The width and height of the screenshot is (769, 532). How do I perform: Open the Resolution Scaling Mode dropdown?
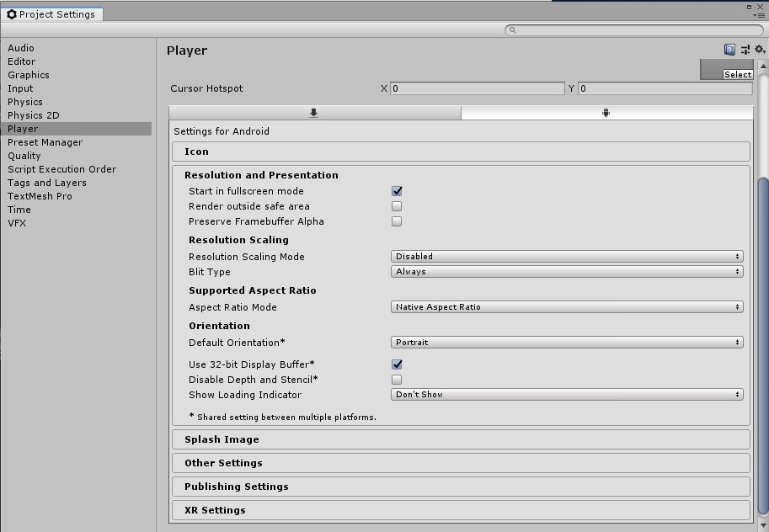tap(566, 256)
